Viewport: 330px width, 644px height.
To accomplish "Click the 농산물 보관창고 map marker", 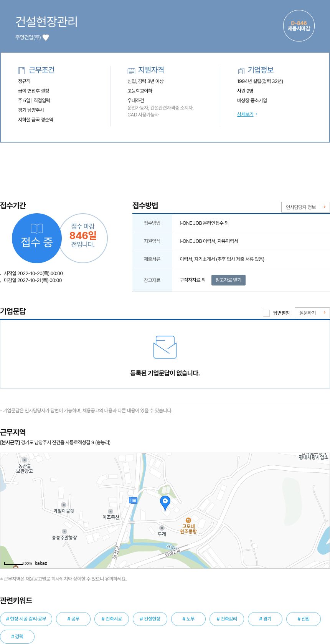I will pyautogui.click(x=25, y=460).
